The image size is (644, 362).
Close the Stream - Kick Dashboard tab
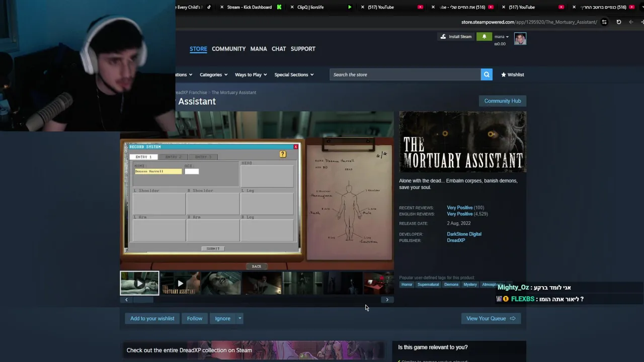[222, 7]
